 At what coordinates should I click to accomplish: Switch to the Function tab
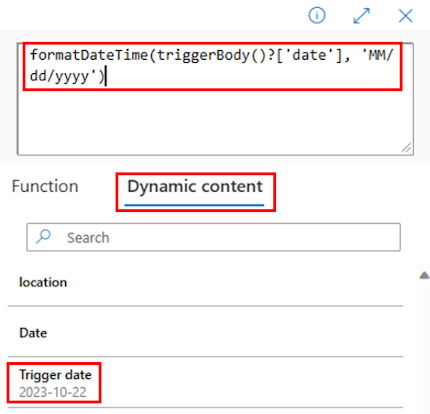[x=45, y=186]
